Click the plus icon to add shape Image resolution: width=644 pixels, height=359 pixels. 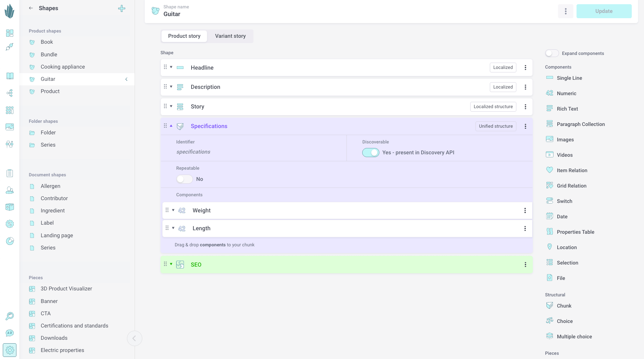[x=122, y=8]
